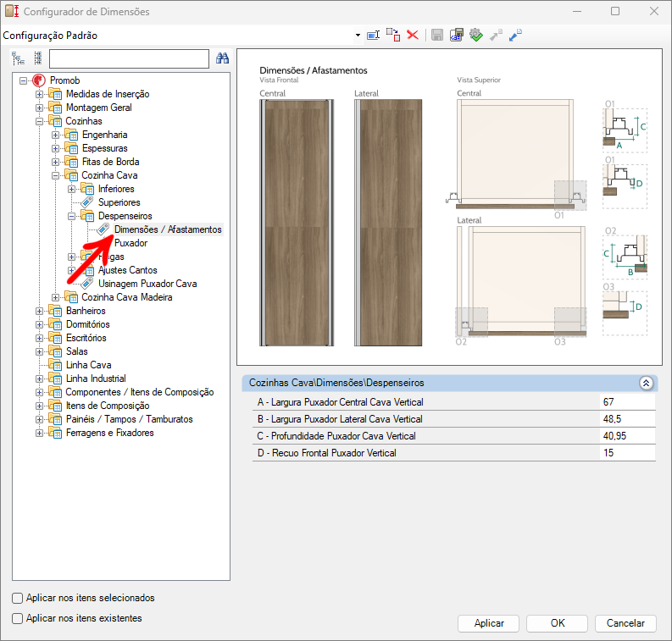
Task: Select Usinagem Puxador Cava tree item
Action: tap(147, 284)
